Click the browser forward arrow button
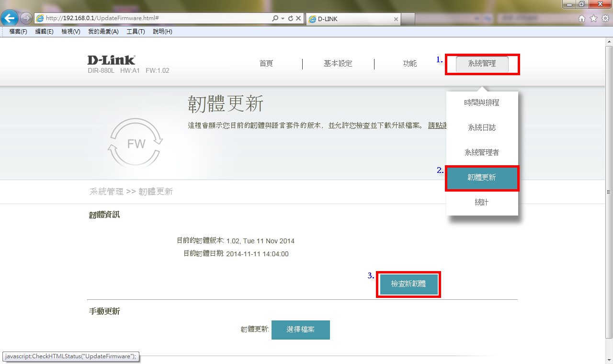This screenshot has height=364, width=613. point(26,18)
